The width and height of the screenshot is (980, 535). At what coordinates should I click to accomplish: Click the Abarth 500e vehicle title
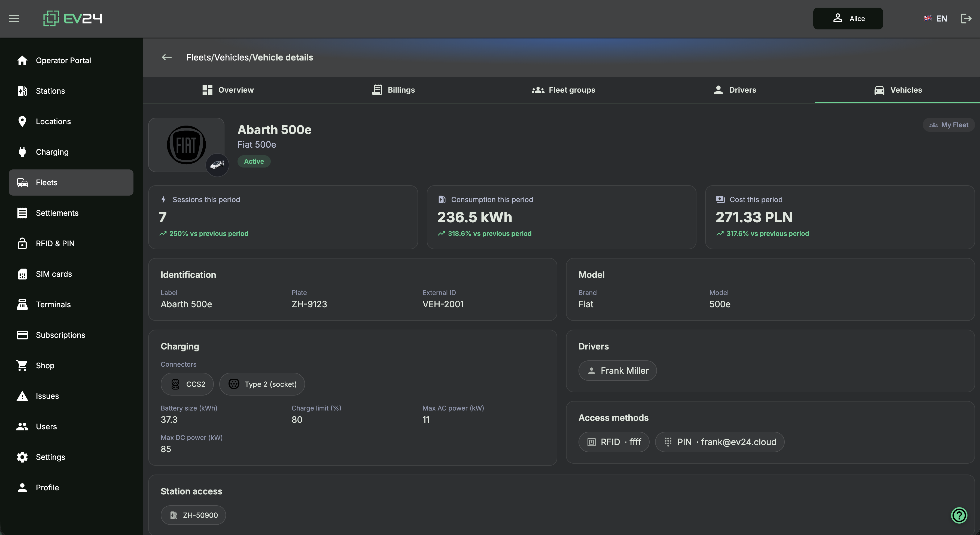pos(275,130)
